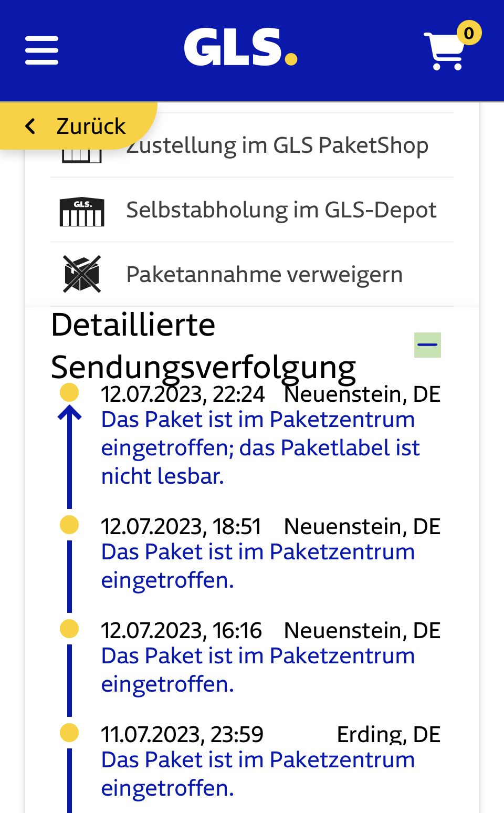Open the 'Paketlabel ist nicht lesbar' status
This screenshot has width=504, height=813.
tap(260, 447)
